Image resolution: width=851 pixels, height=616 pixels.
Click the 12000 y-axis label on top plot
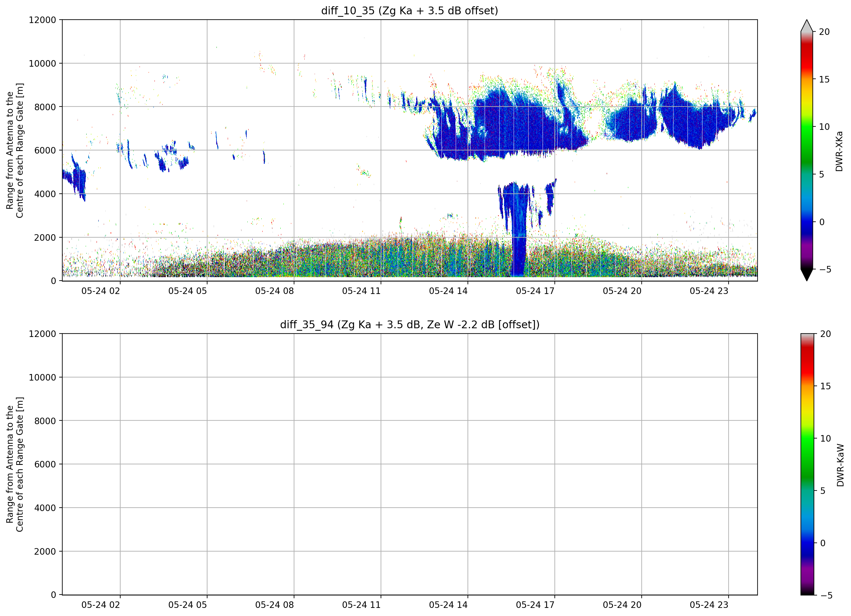pos(42,20)
